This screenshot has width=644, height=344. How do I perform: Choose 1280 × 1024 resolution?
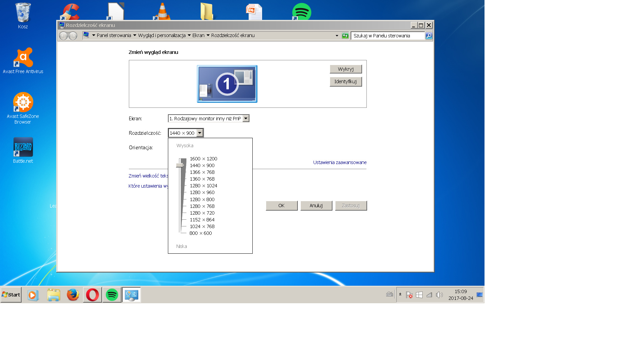(203, 186)
